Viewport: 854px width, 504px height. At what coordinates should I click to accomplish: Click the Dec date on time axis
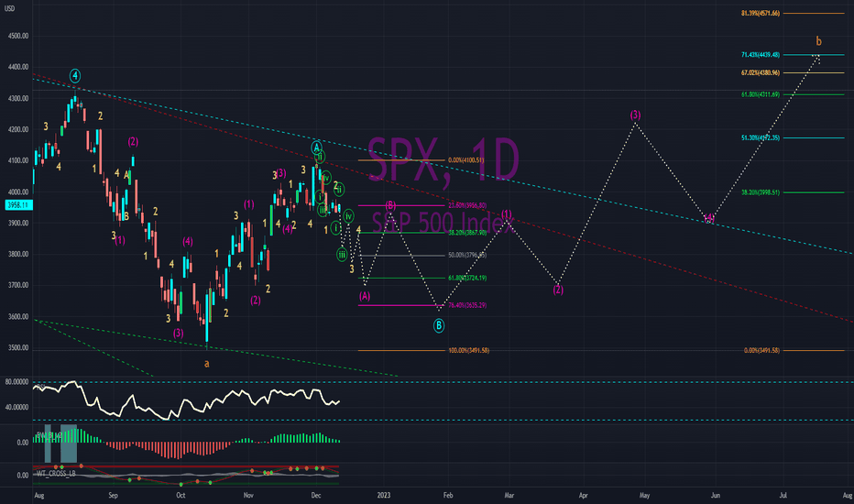[x=316, y=495]
